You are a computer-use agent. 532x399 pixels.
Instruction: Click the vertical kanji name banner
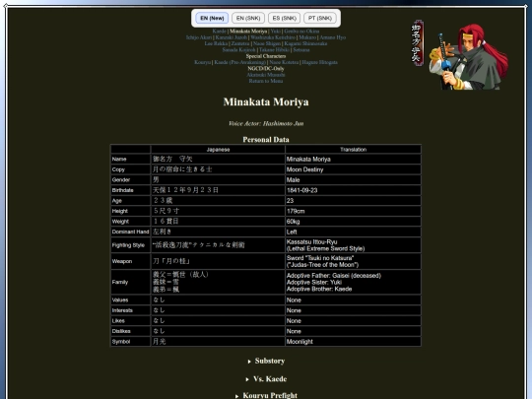click(x=417, y=43)
